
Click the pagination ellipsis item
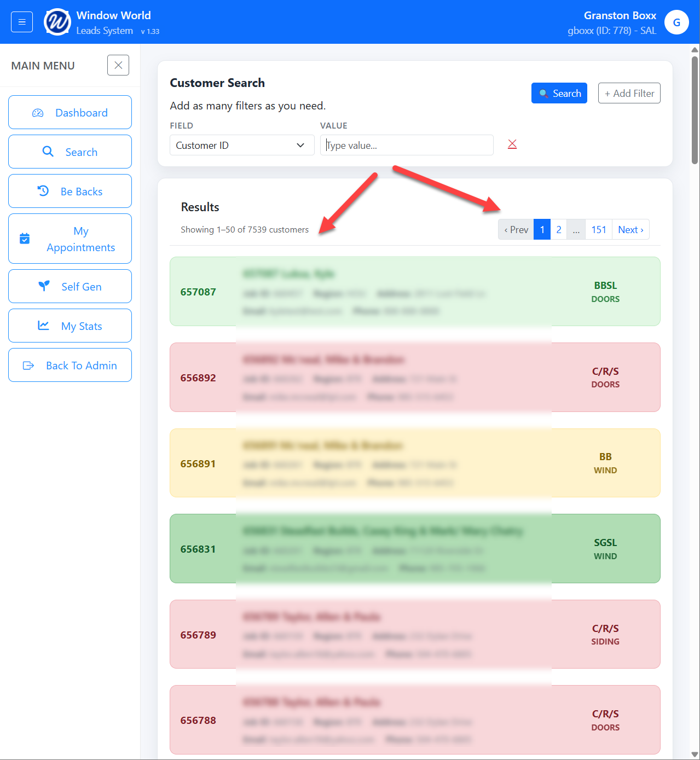point(576,230)
